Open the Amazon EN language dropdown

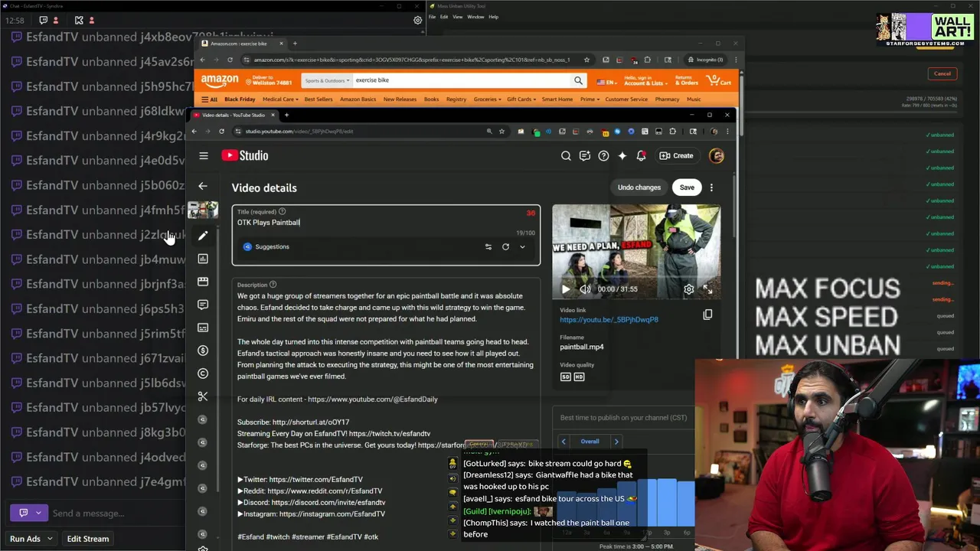point(606,81)
